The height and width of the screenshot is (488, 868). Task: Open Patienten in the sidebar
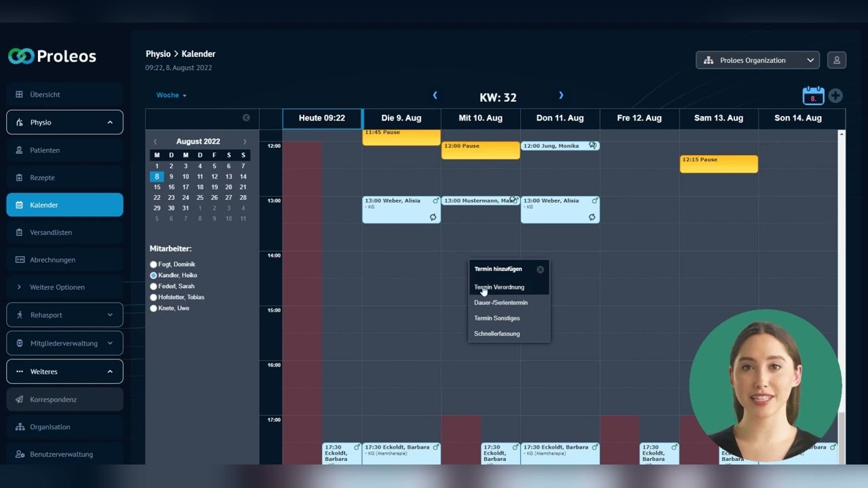click(65, 150)
